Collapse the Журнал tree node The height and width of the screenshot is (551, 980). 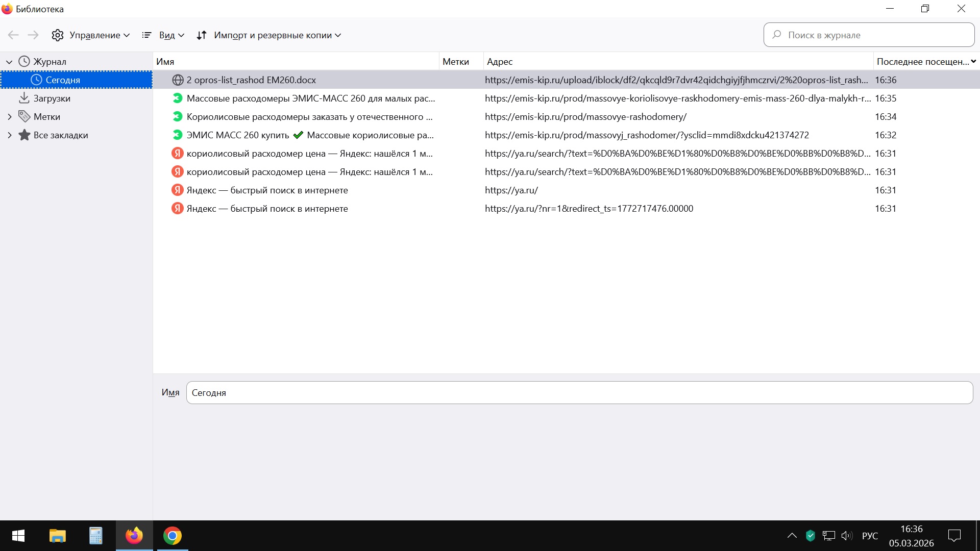pyautogui.click(x=9, y=62)
